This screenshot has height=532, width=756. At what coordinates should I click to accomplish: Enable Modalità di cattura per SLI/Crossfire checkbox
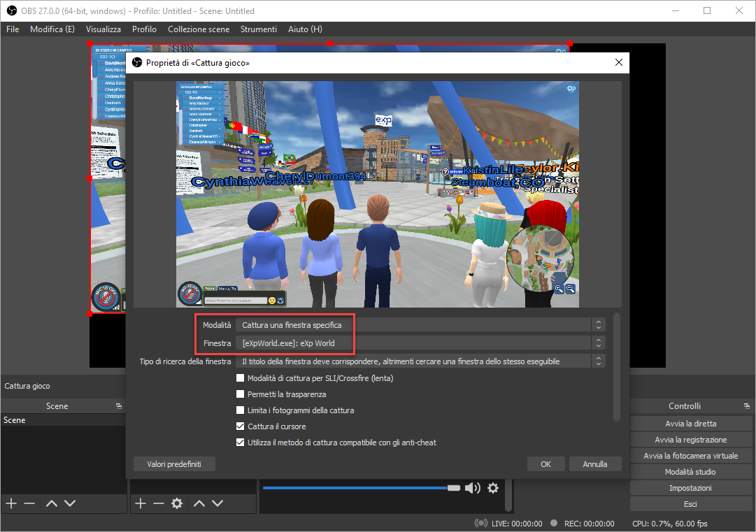[x=241, y=379]
